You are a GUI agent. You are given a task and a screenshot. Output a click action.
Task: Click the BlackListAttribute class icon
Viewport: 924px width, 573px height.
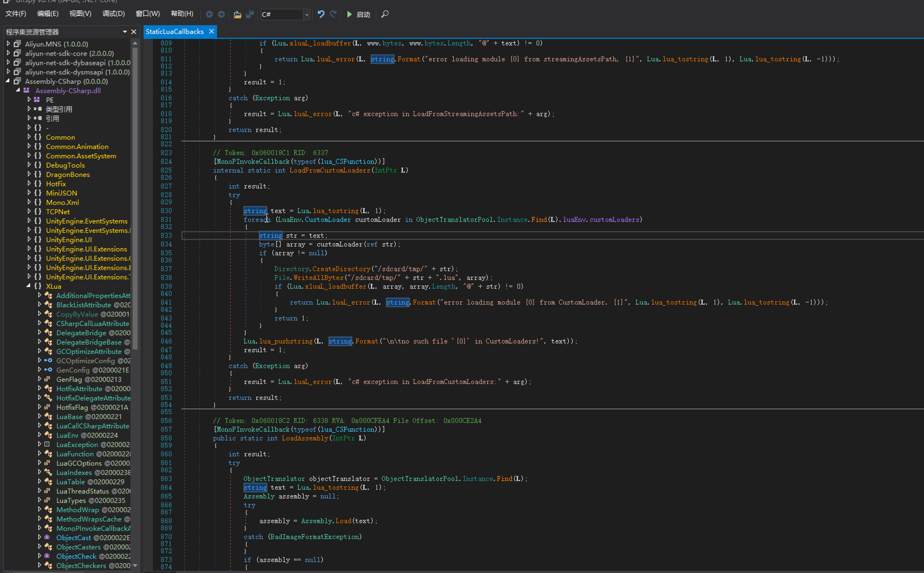point(48,304)
